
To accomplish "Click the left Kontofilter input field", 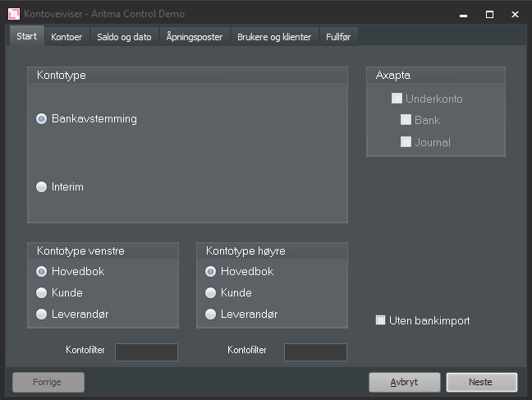I will [x=146, y=352].
